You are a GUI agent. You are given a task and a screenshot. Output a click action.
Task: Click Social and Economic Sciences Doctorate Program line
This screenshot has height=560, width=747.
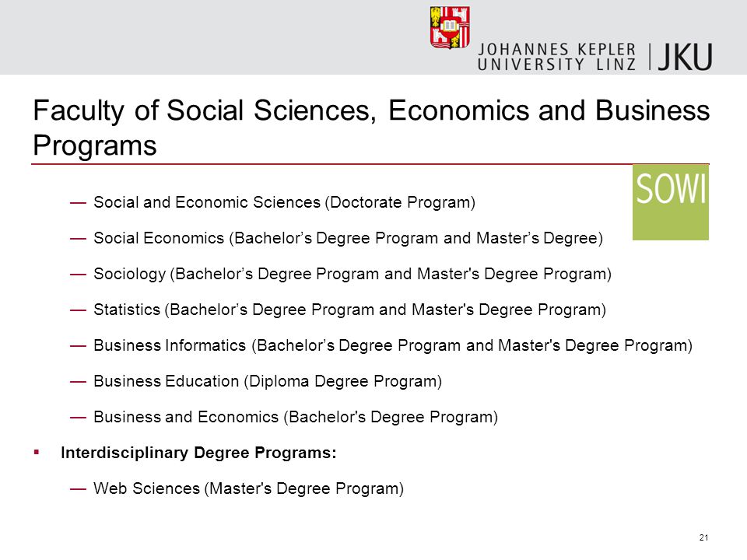coord(285,202)
